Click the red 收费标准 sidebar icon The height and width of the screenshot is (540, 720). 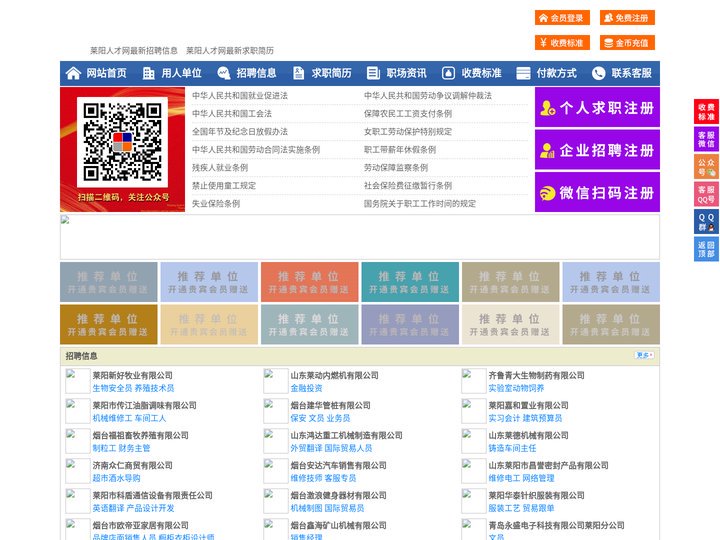[706, 112]
